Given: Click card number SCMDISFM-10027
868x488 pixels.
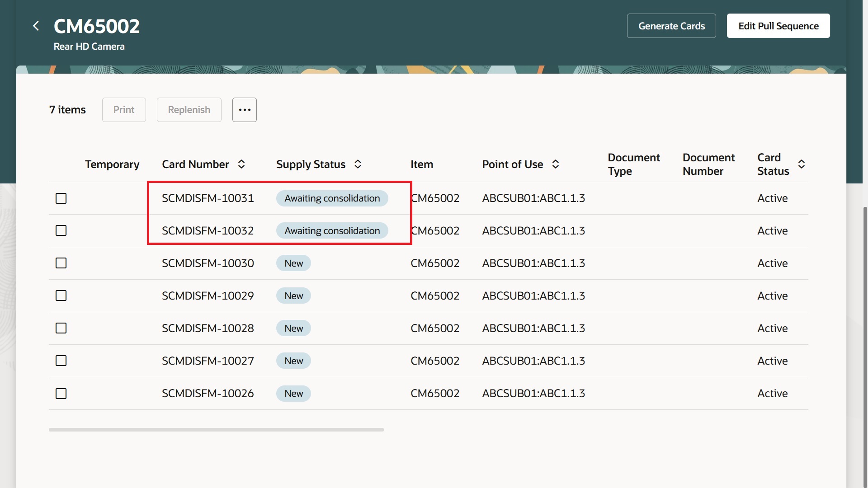Looking at the screenshot, I should [208, 361].
